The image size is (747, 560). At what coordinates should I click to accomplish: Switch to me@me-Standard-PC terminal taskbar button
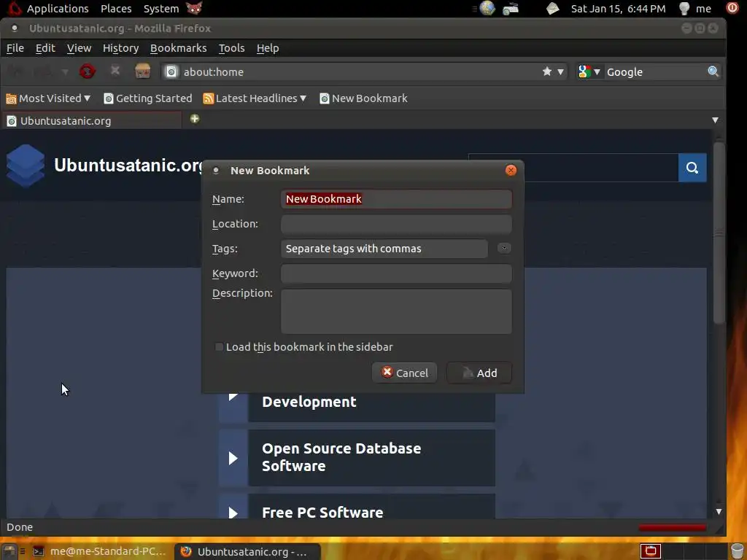click(x=99, y=551)
